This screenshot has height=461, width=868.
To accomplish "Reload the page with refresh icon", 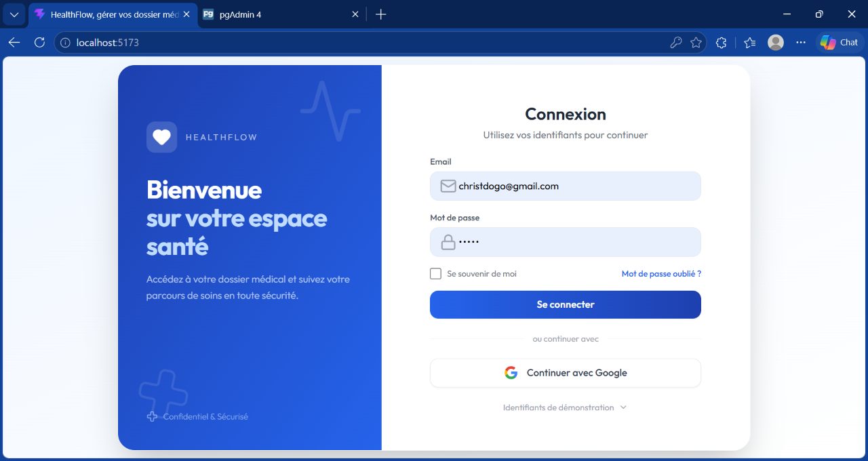I will tap(39, 42).
